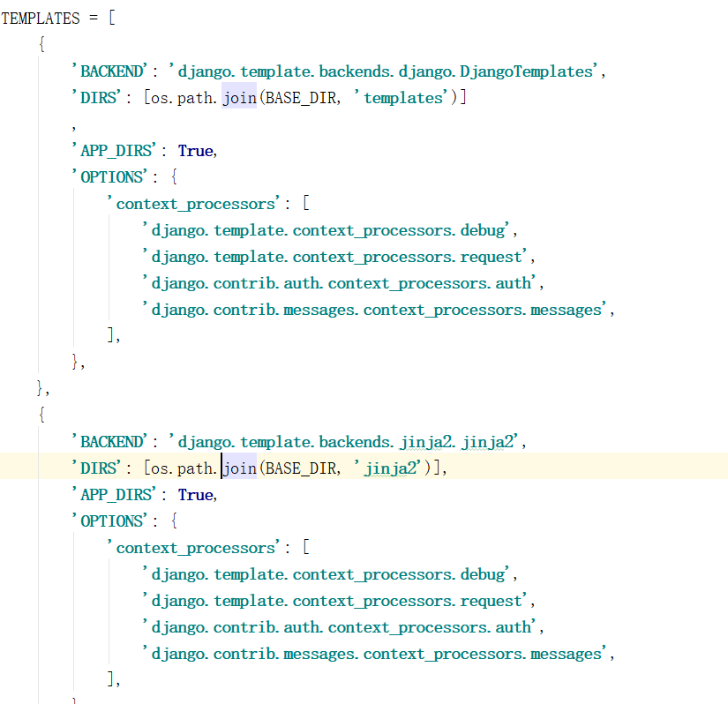Click 'context_processors' key in the DjangoTemplates block

(193, 204)
